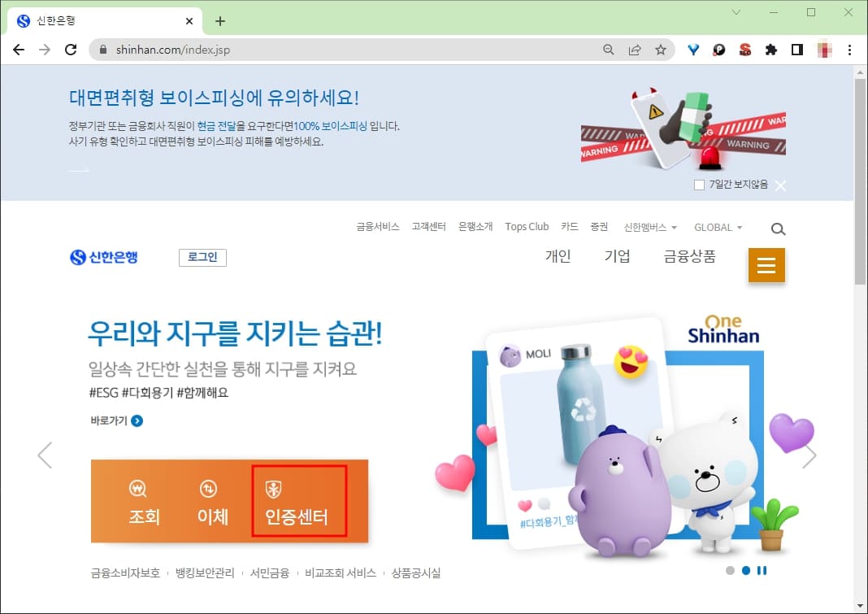This screenshot has height=614, width=868.
Task: Click the site search magnifier icon
Action: click(x=779, y=229)
